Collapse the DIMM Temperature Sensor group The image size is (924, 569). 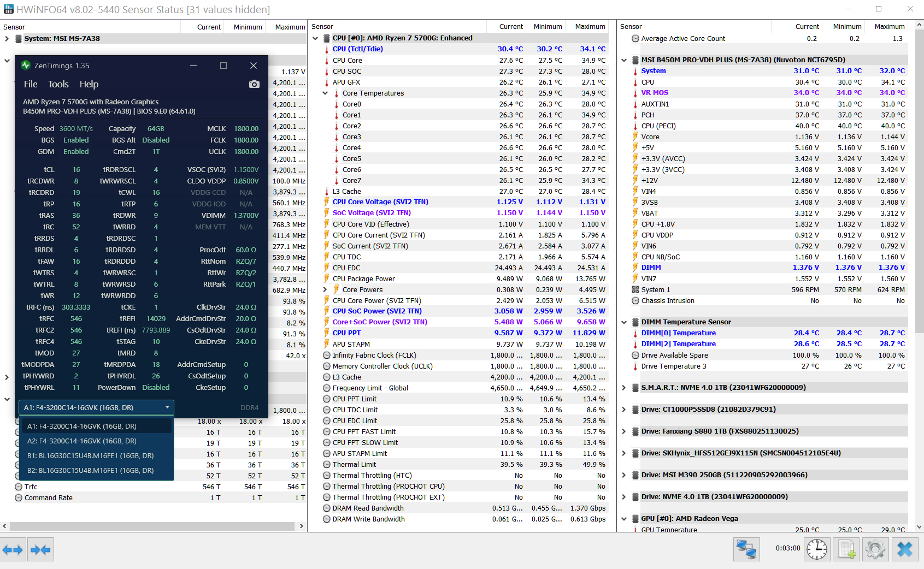[x=624, y=322]
